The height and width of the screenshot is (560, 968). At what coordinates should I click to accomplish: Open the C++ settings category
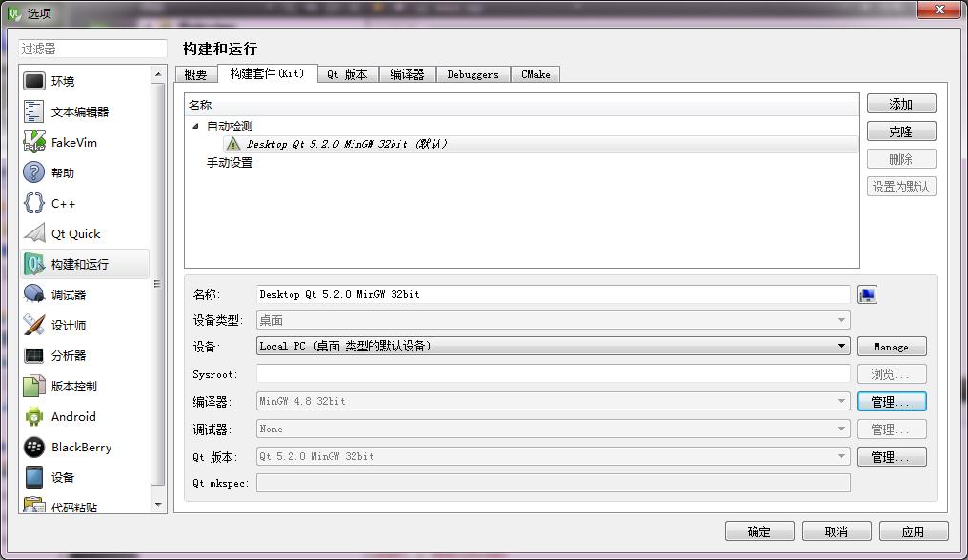pyautogui.click(x=63, y=204)
